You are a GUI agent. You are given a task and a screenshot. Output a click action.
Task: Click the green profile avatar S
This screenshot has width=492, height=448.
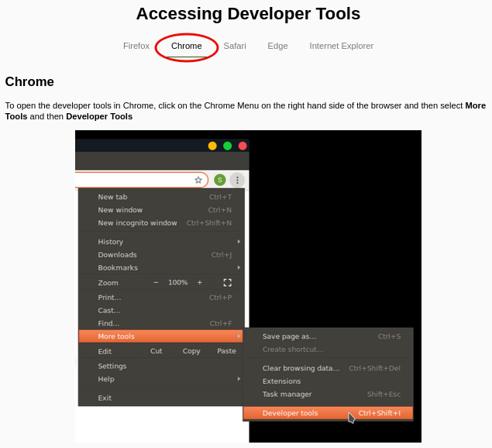[x=220, y=180]
